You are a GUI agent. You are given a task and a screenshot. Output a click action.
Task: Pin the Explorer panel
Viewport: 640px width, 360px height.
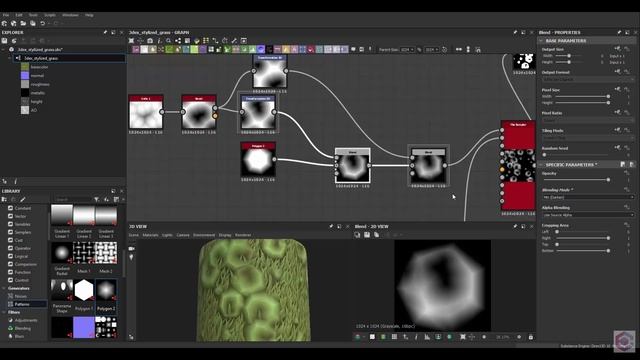tap(105, 32)
